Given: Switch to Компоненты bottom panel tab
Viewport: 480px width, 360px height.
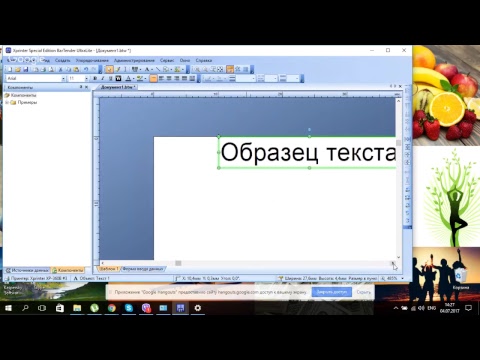Looking at the screenshot, I should (68, 270).
